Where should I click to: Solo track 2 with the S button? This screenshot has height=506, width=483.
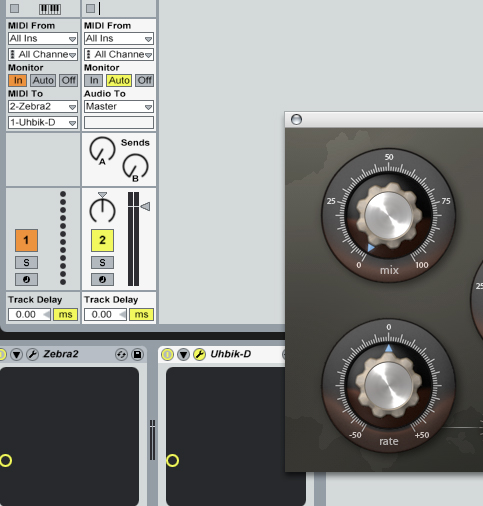pyautogui.click(x=102, y=262)
